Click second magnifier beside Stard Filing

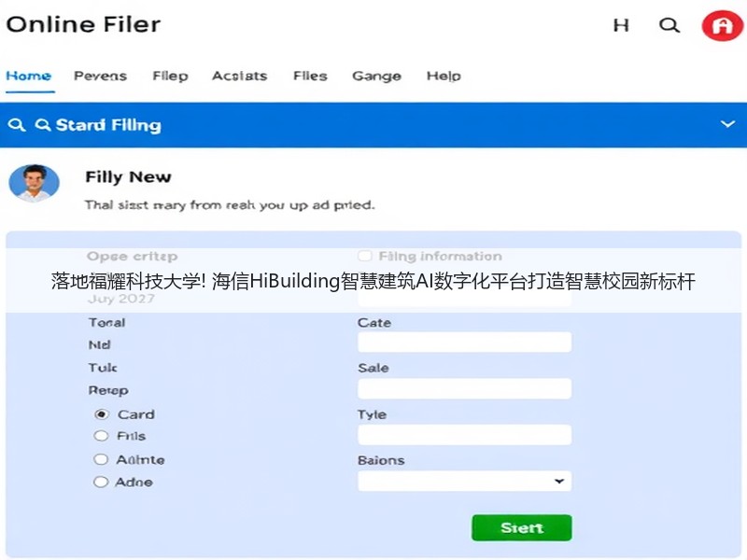coord(42,125)
